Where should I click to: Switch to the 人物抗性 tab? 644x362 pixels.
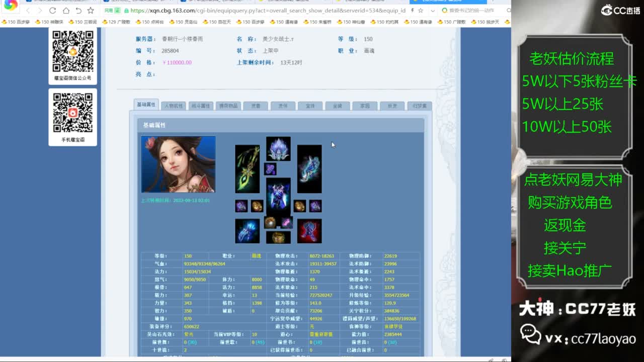point(173,106)
